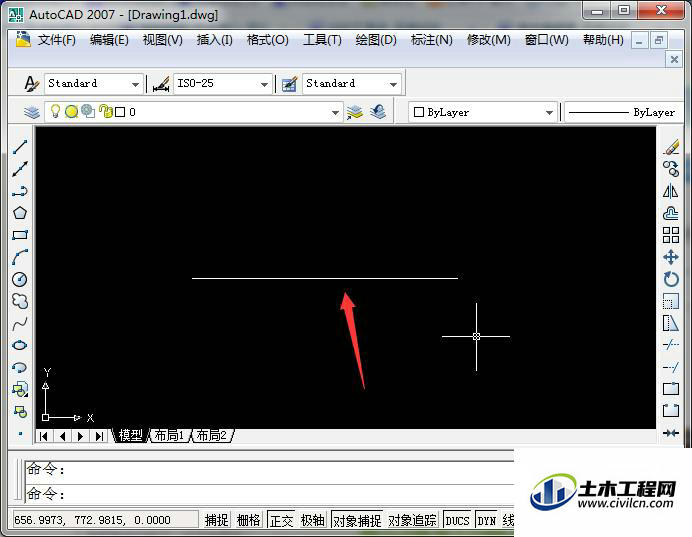Viewport: 692px width, 537px height.
Task: Select the Line tool
Action: [x=20, y=147]
